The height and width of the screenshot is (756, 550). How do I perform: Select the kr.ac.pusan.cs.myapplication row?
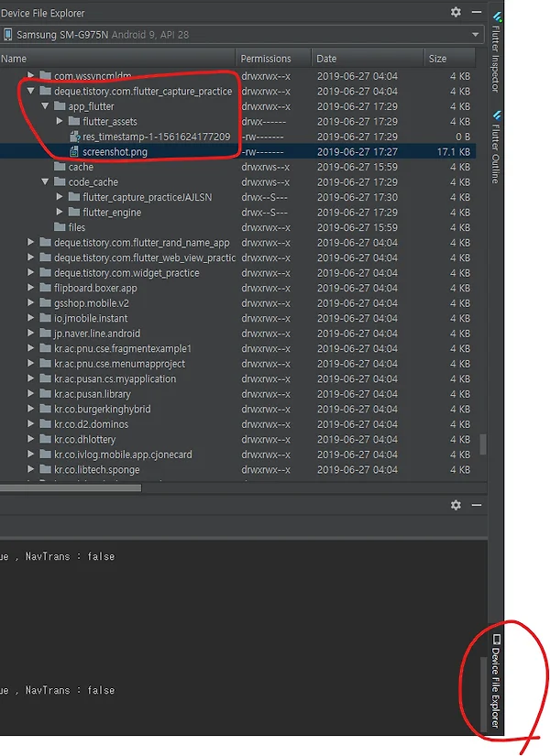pyautogui.click(x=237, y=378)
